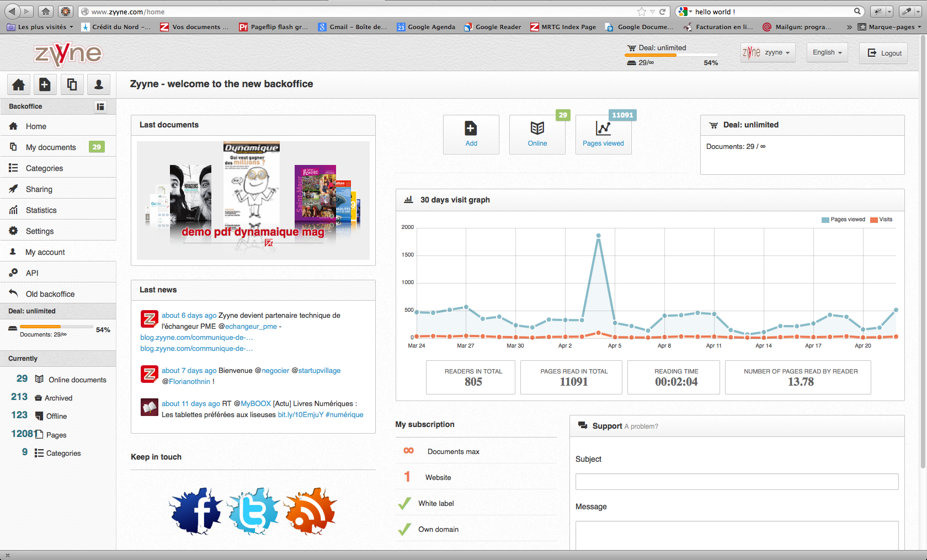927x560 pixels.
Task: Expand the Marque-pages bookmarks menu
Action: point(889,26)
